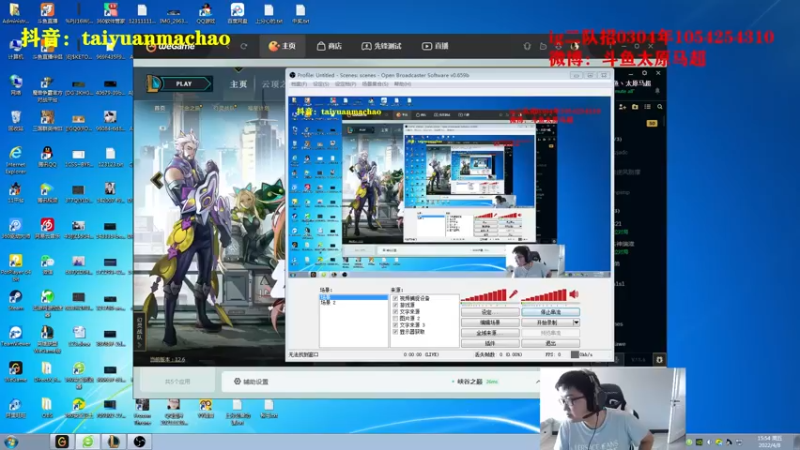Click WeGame logo at top left
The height and width of the screenshot is (450, 800).
(x=171, y=46)
